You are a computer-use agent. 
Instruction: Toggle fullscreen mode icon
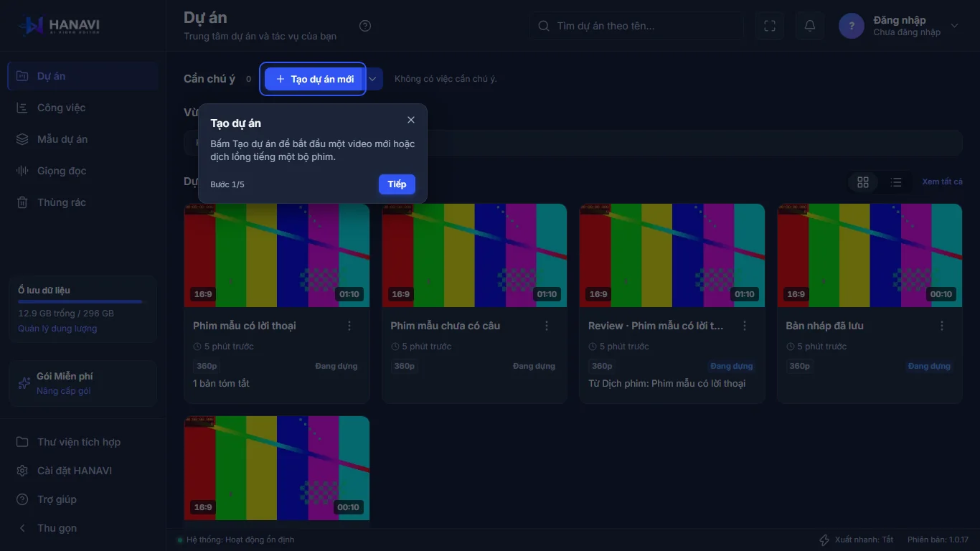click(770, 26)
